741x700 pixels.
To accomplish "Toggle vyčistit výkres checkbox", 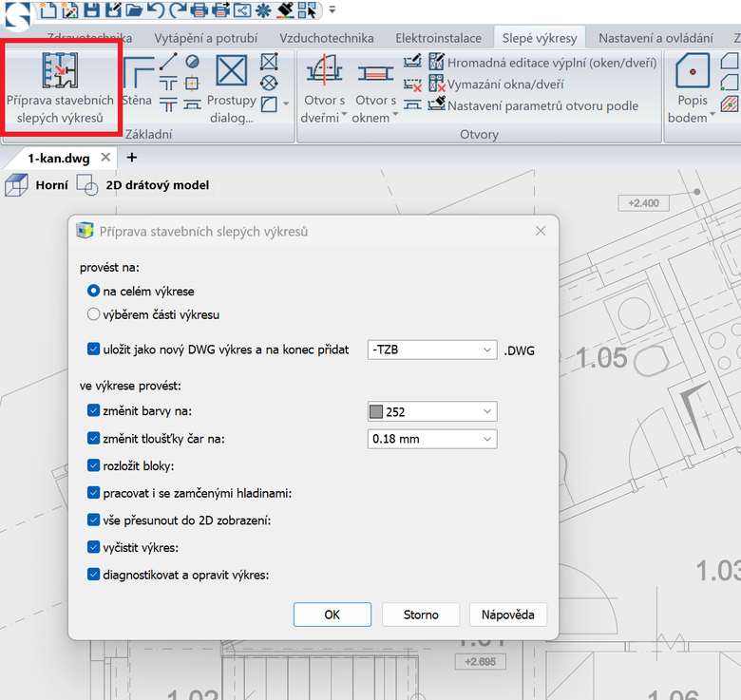I will tap(93, 547).
